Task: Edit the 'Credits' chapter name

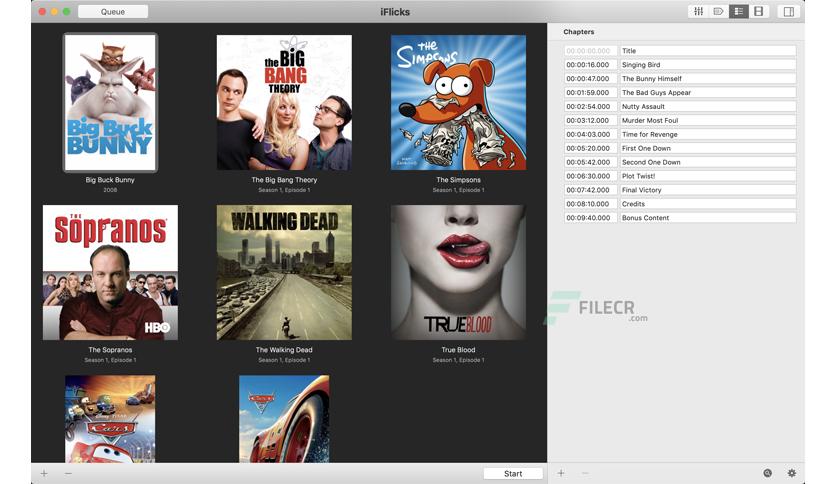Action: pyautogui.click(x=708, y=204)
